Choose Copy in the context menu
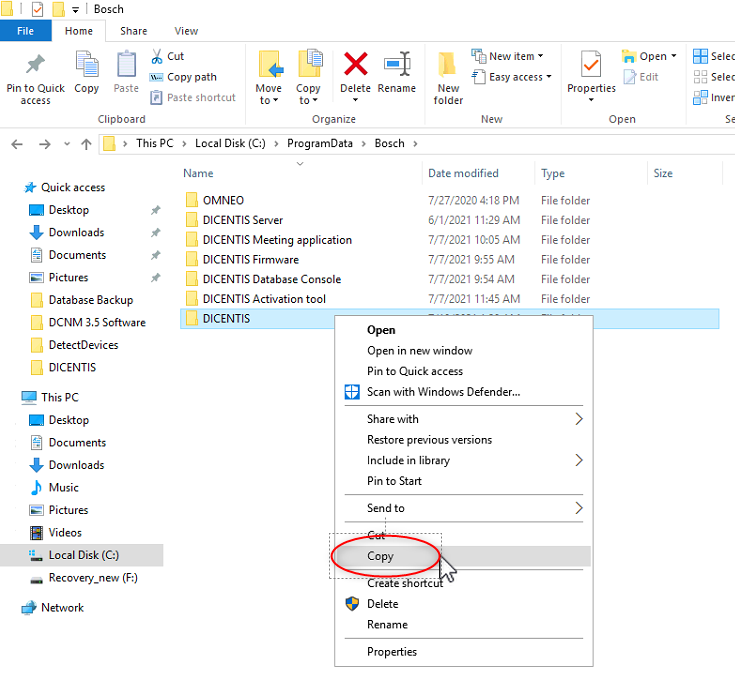 tap(381, 556)
